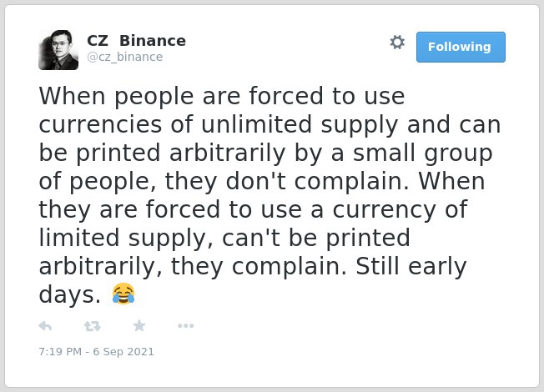This screenshot has height=392, width=544.
Task: Open the three-dot more options menu
Action: click(x=185, y=325)
